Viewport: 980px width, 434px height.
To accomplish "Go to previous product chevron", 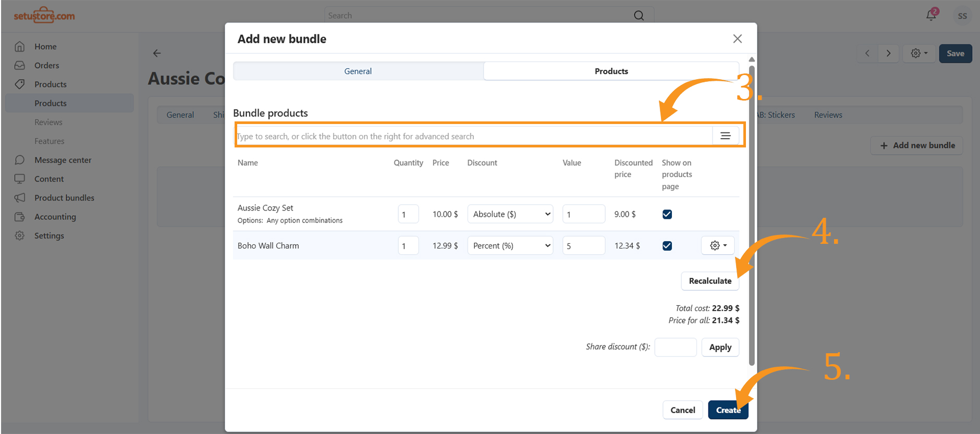I will [x=867, y=53].
